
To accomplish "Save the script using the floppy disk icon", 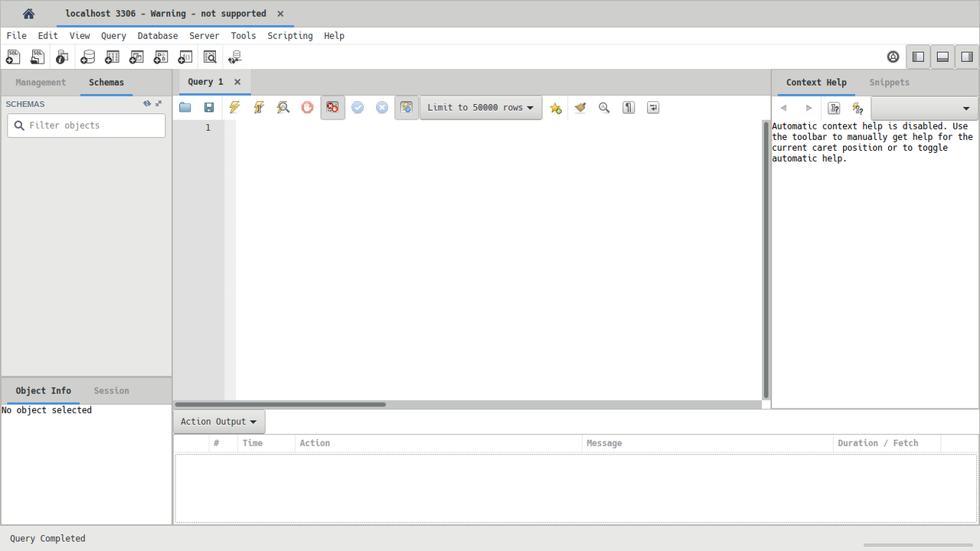I will [x=209, y=108].
